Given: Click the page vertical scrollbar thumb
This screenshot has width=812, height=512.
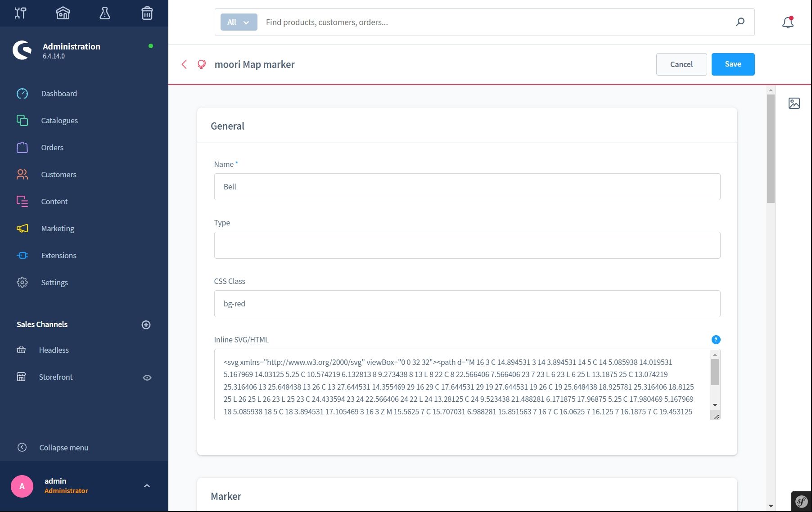Looking at the screenshot, I should [x=771, y=148].
